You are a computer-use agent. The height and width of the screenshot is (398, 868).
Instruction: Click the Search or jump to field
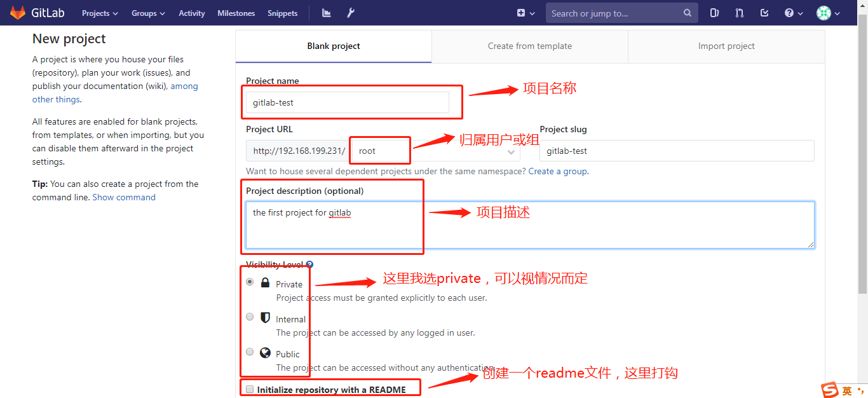click(621, 13)
